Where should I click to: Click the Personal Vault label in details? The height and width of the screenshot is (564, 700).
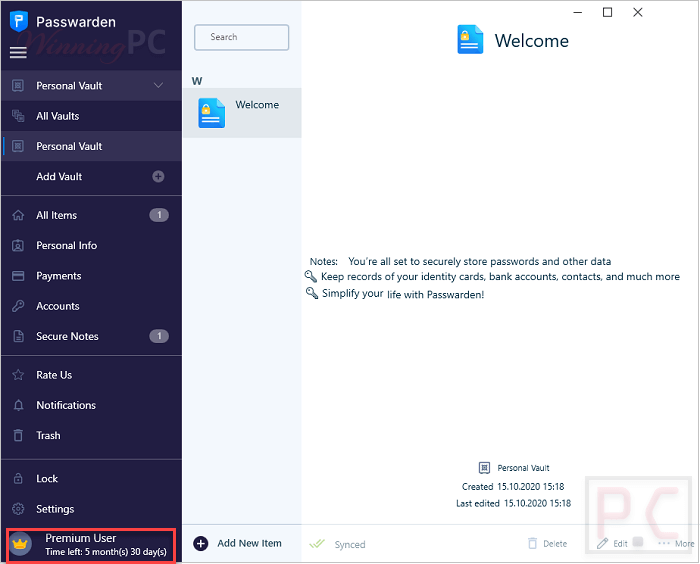pyautogui.click(x=523, y=468)
